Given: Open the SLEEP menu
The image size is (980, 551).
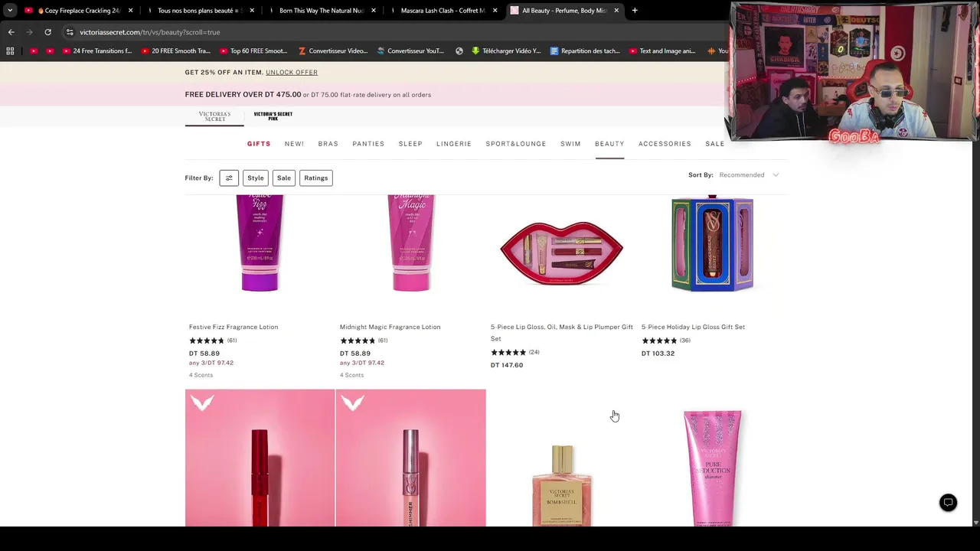Looking at the screenshot, I should (x=410, y=144).
